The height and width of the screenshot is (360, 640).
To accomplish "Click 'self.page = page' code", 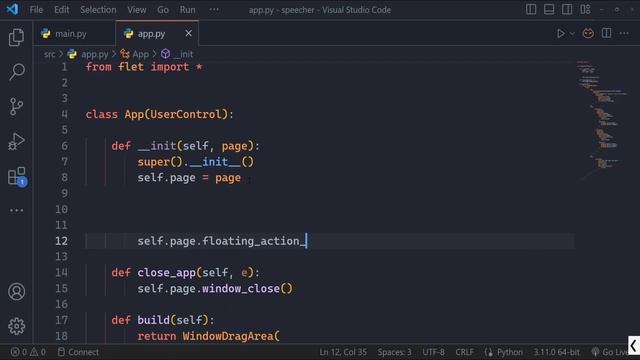I will 189,178.
